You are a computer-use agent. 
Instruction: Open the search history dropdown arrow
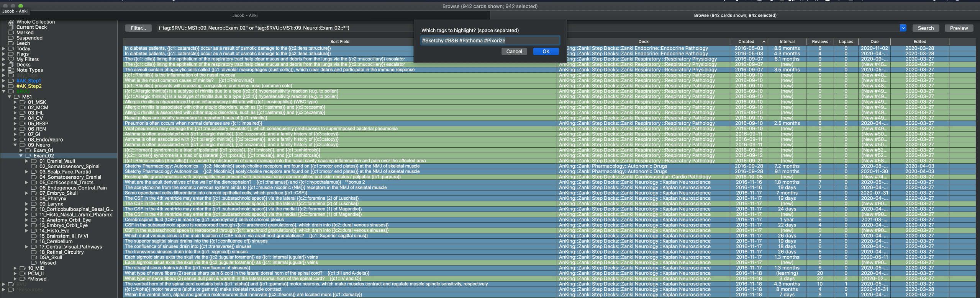[903, 28]
